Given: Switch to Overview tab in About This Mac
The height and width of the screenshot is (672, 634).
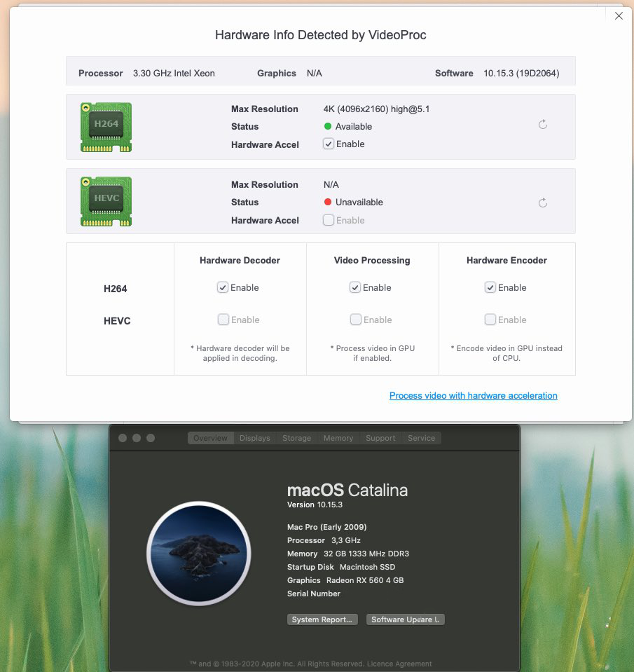Looking at the screenshot, I should (210, 438).
